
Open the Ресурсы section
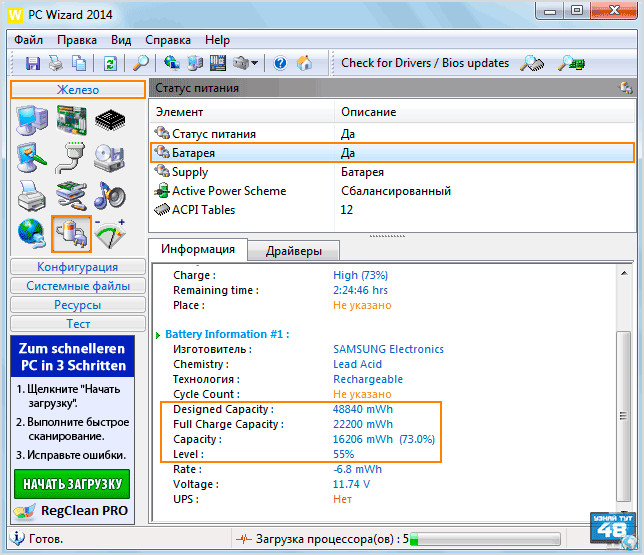[x=78, y=304]
